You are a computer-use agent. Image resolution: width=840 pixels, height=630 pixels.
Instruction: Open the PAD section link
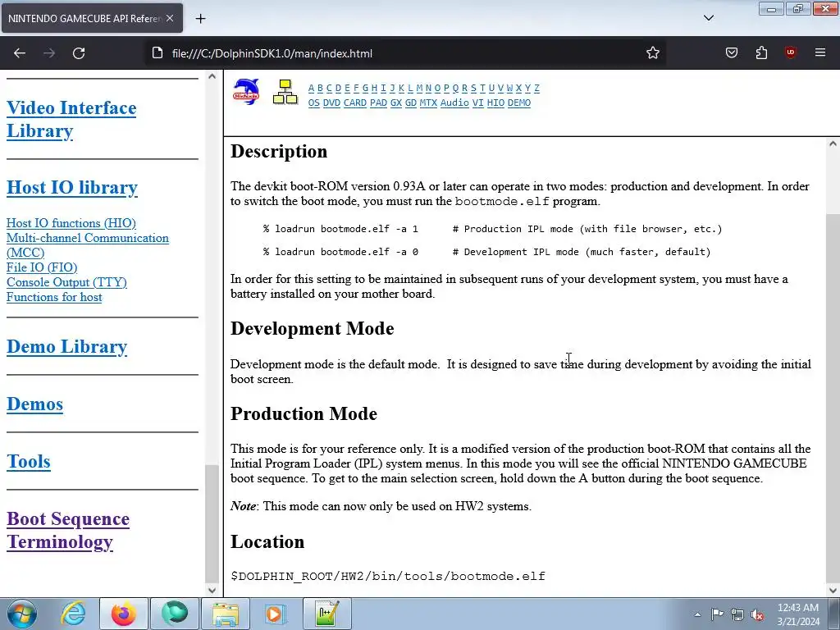[x=378, y=103]
